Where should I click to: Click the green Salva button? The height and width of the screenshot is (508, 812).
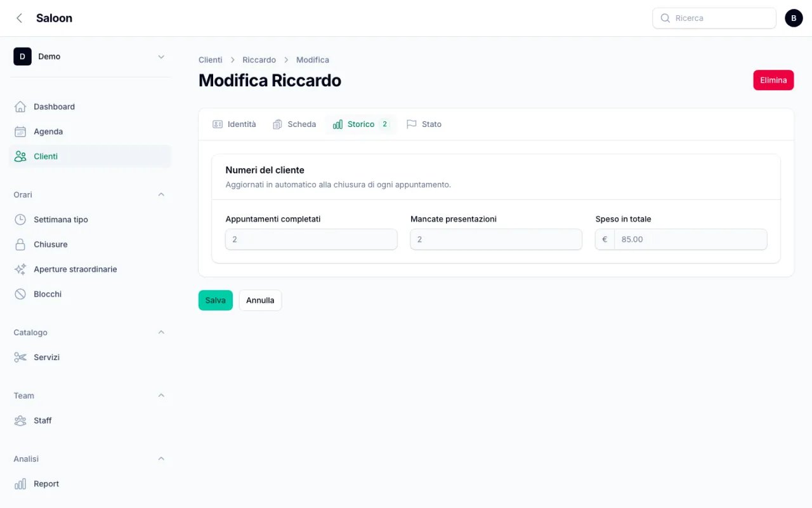[x=216, y=300]
